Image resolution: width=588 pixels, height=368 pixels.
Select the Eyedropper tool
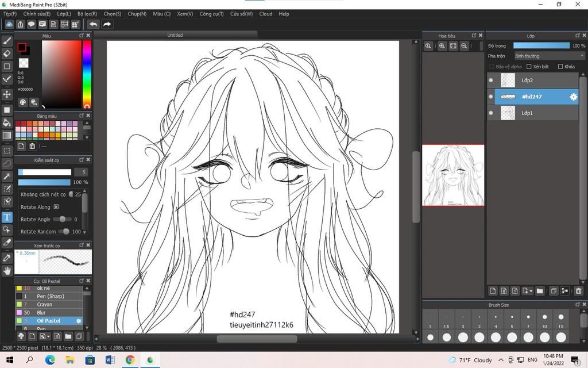click(x=7, y=258)
